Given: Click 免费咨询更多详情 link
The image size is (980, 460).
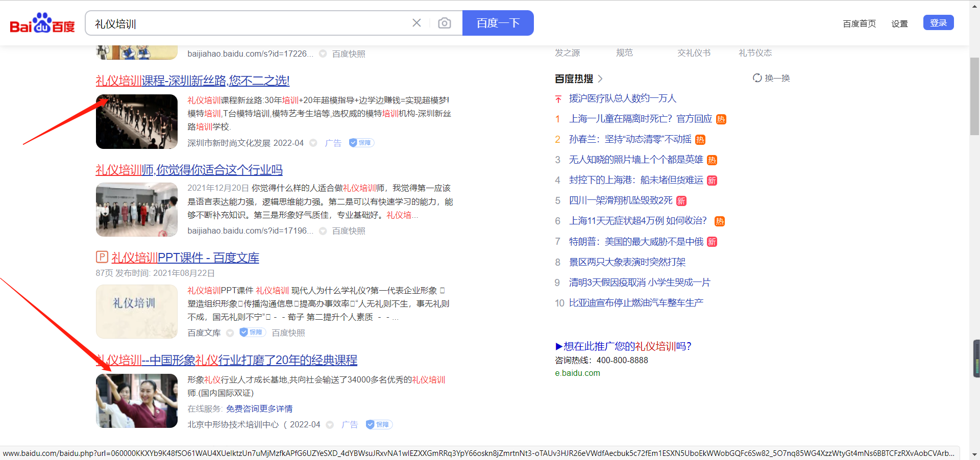Looking at the screenshot, I should tap(259, 408).
